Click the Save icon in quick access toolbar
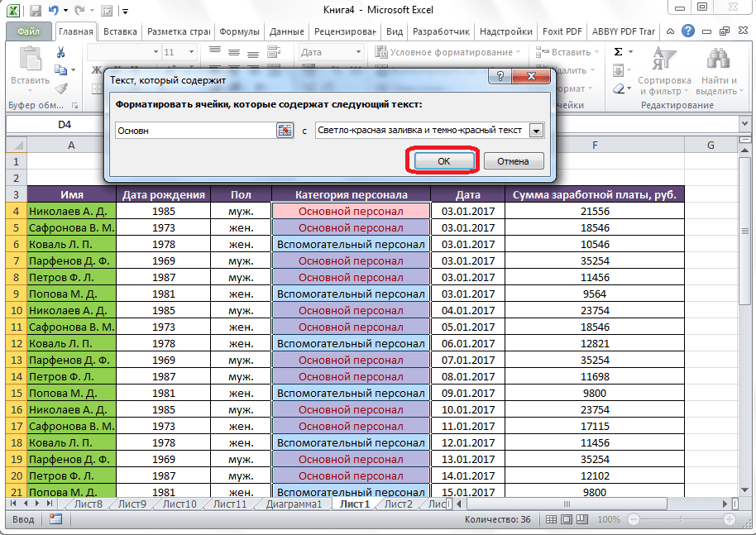This screenshot has width=756, height=535. (36, 12)
